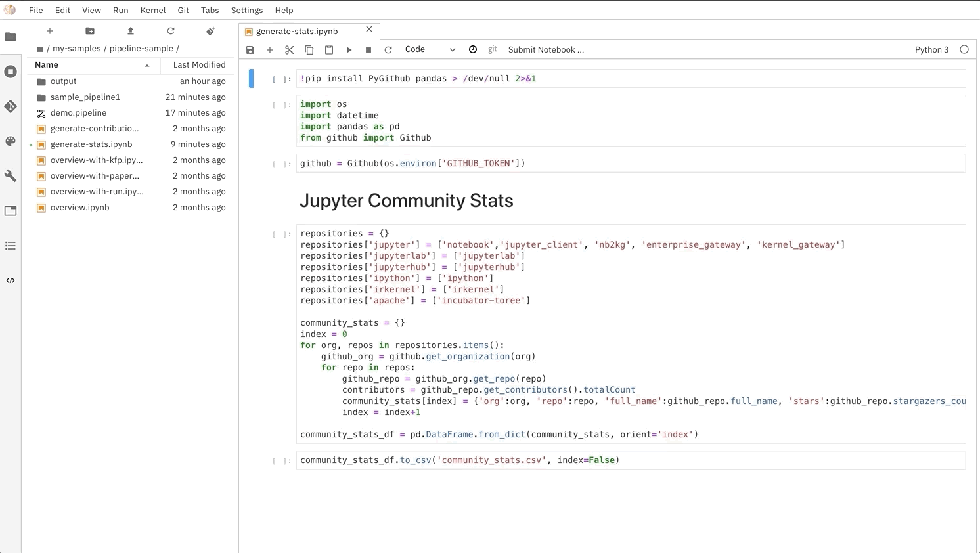Copy the selected cell

(x=309, y=50)
